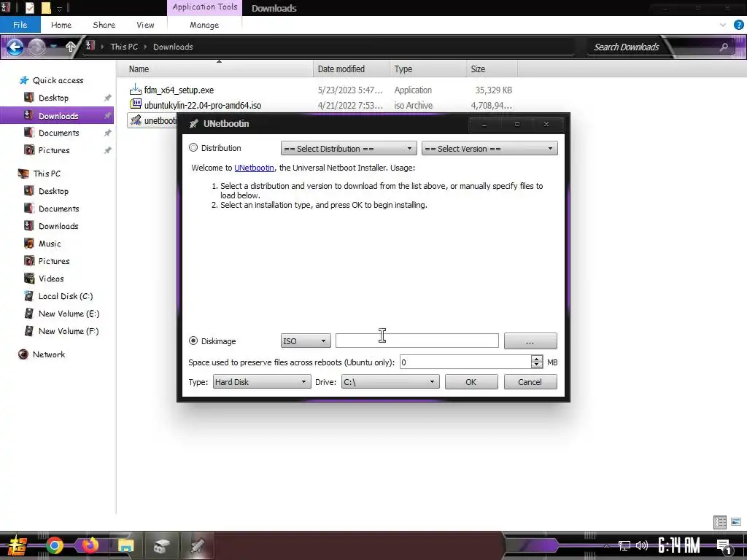The width and height of the screenshot is (747, 560).
Task: Open the ISO disk image type dropdown
Action: [x=306, y=341]
